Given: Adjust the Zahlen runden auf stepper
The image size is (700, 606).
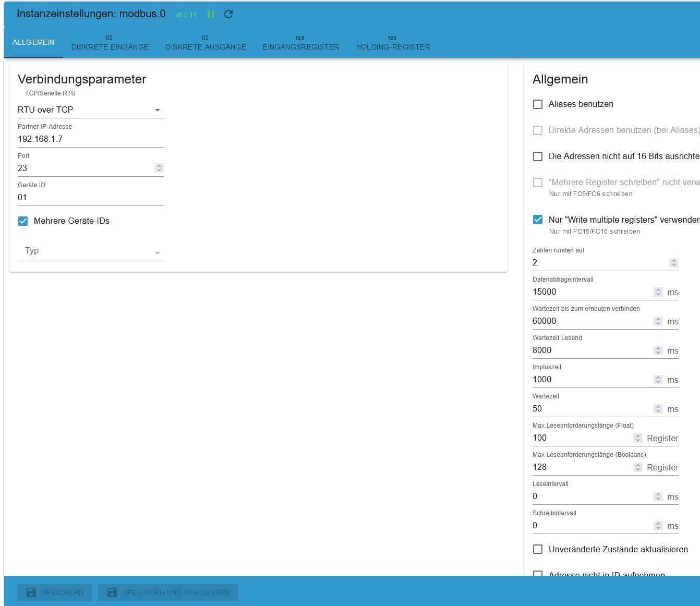Looking at the screenshot, I should click(x=674, y=263).
